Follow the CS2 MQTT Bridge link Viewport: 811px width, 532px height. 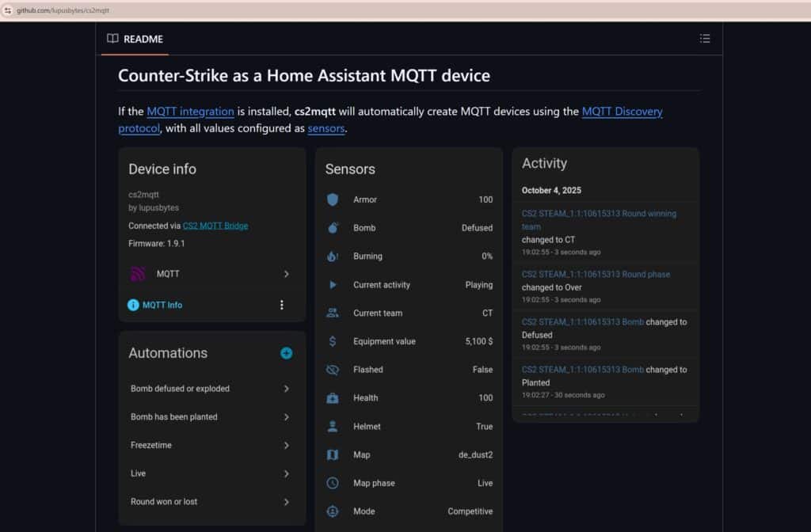215,226
